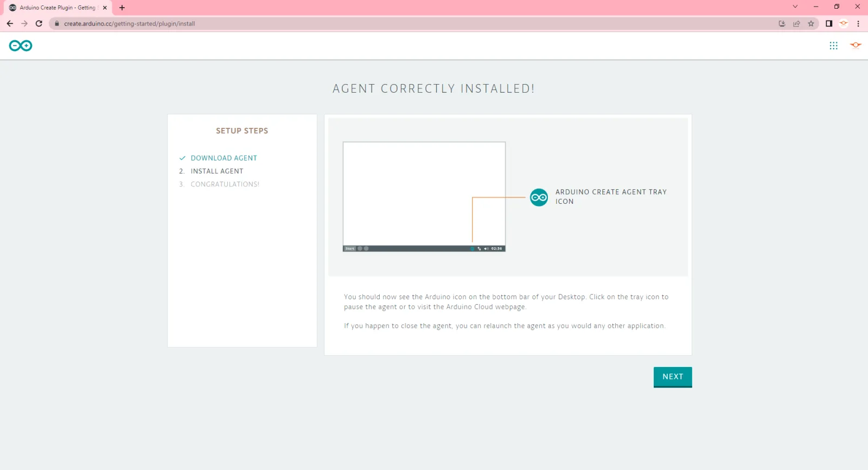Click the SETUP STEPS heading
The image size is (868, 470).
click(242, 131)
